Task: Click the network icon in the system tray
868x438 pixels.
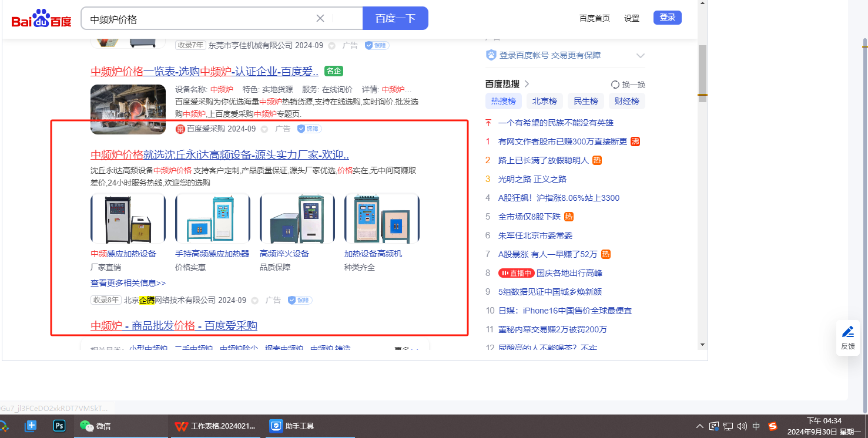Action: coord(728,426)
